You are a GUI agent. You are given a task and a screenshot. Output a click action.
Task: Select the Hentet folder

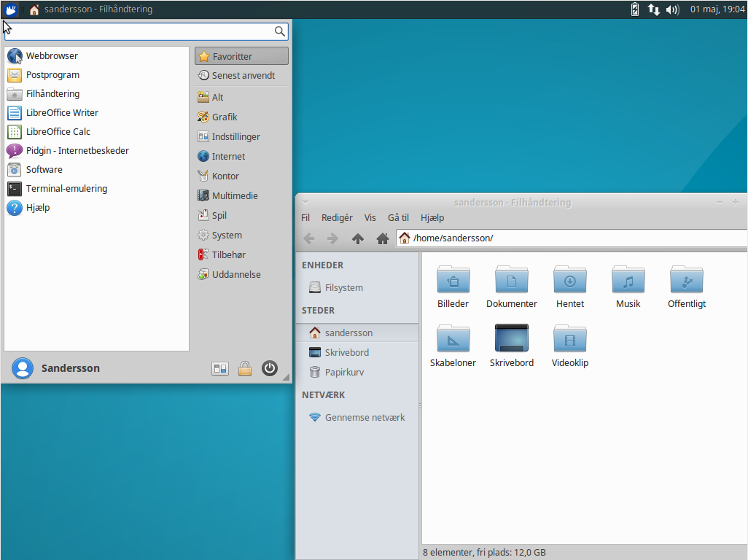pos(570,287)
